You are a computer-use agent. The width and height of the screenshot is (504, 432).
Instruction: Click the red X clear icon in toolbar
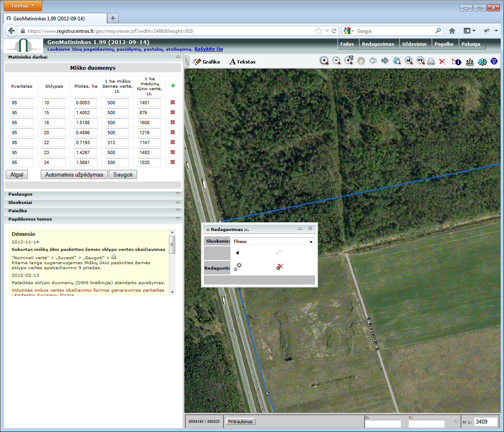tap(442, 61)
